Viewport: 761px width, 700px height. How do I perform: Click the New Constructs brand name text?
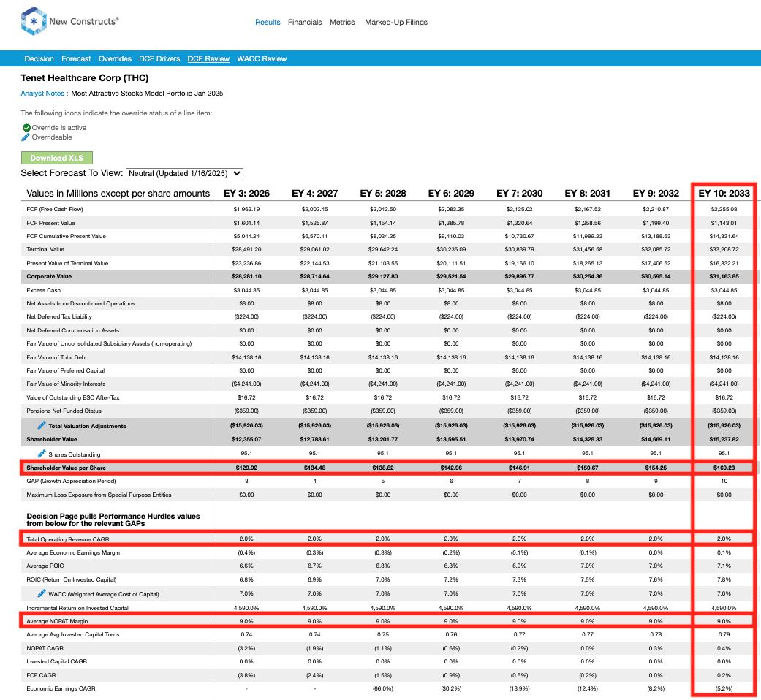[x=84, y=21]
